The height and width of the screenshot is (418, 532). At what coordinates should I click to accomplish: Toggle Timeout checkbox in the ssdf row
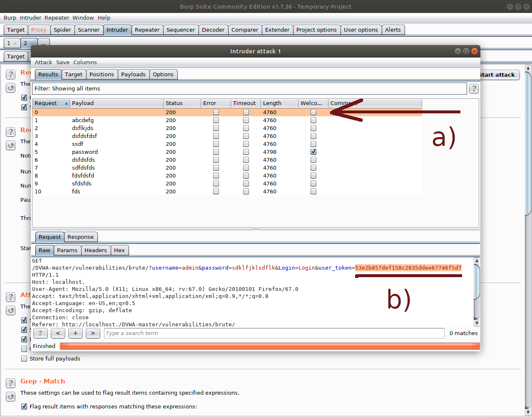pos(246,144)
